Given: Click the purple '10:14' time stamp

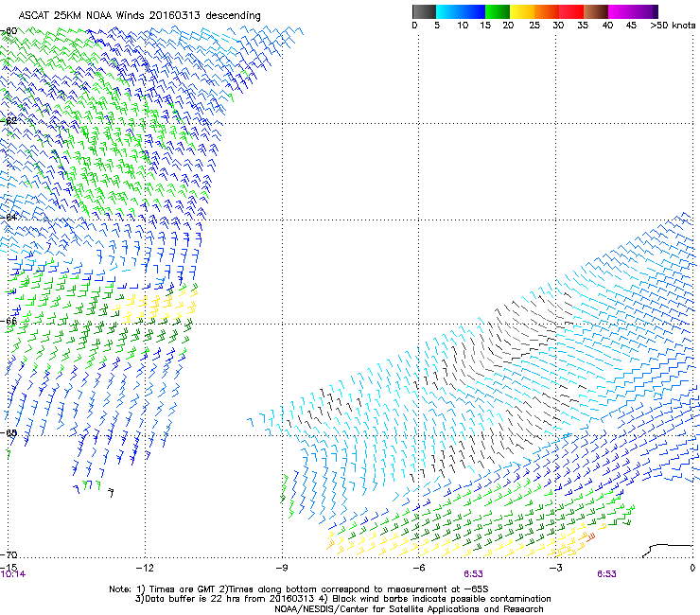Looking at the screenshot, I should [13, 574].
